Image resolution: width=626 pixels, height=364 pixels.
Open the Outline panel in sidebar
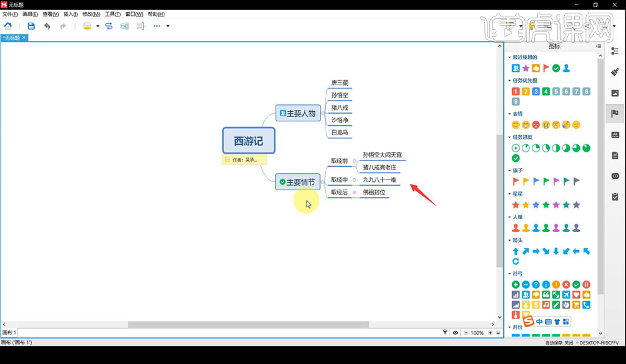[615, 51]
